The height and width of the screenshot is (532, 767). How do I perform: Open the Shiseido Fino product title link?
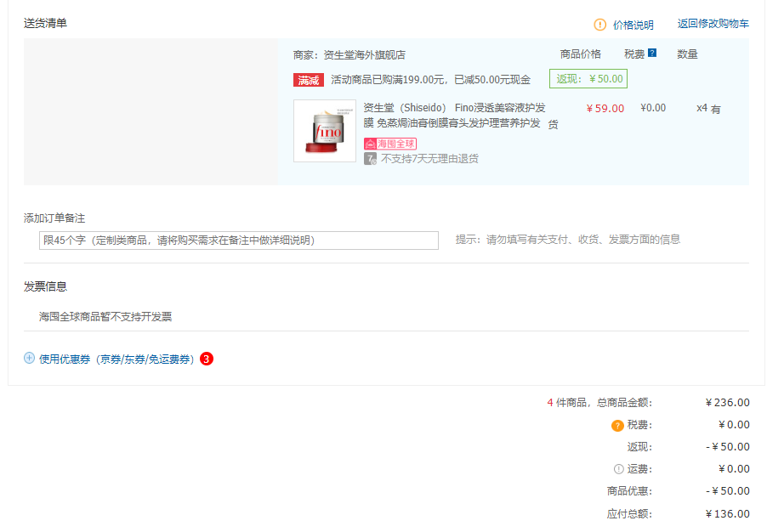[x=454, y=116]
